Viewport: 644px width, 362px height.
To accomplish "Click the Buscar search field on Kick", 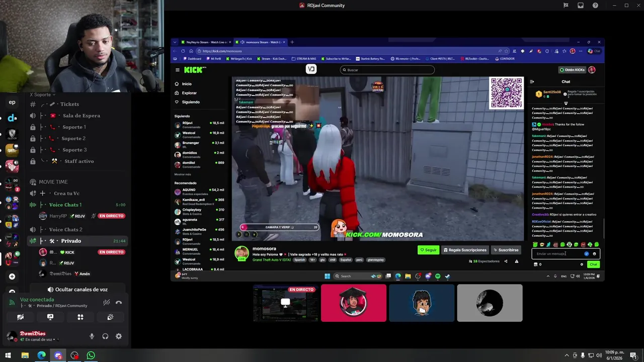I will (x=387, y=70).
